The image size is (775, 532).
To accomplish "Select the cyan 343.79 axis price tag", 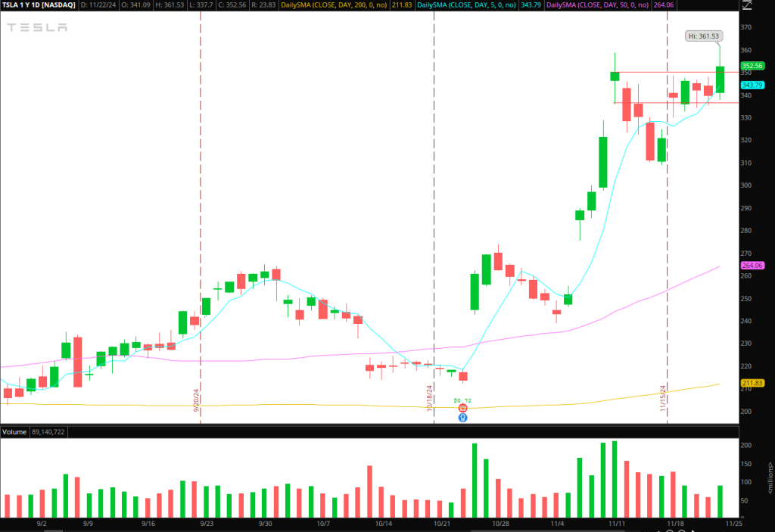I will (x=752, y=85).
